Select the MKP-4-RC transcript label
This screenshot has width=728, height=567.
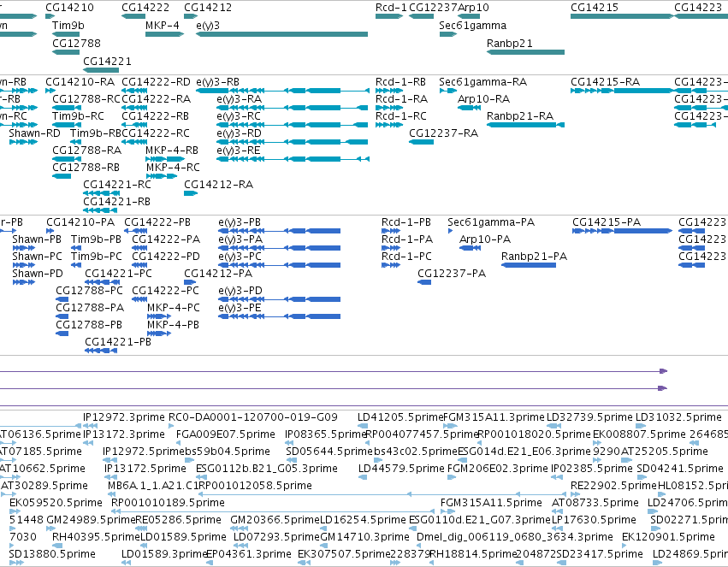coord(173,167)
